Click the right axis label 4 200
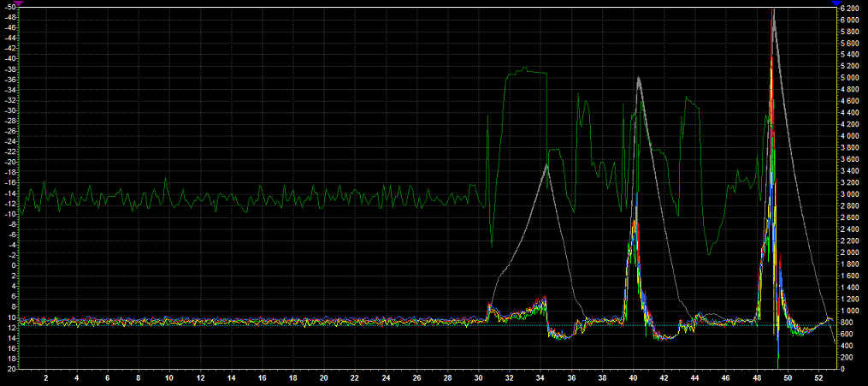The image size is (868, 386). click(x=850, y=125)
